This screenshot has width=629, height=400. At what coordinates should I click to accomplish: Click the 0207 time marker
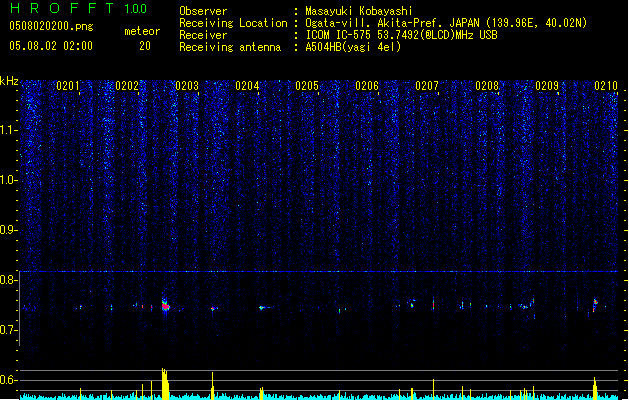pyautogui.click(x=427, y=86)
